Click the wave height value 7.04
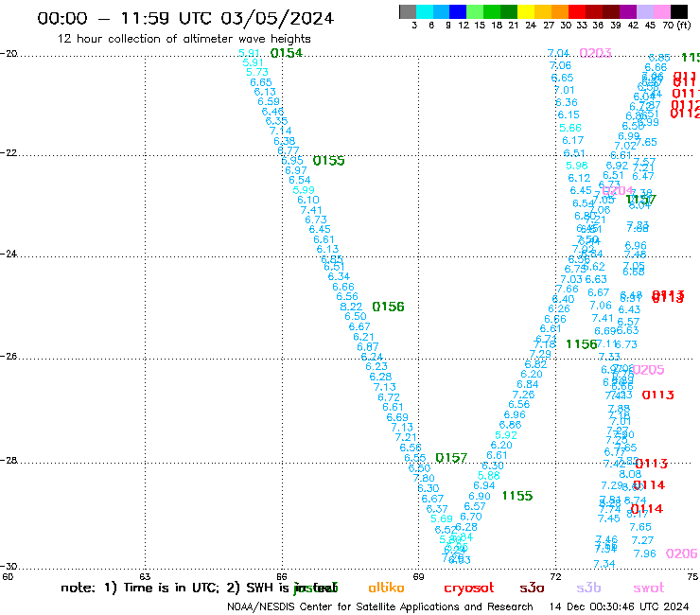700x615 pixels. tap(558, 53)
